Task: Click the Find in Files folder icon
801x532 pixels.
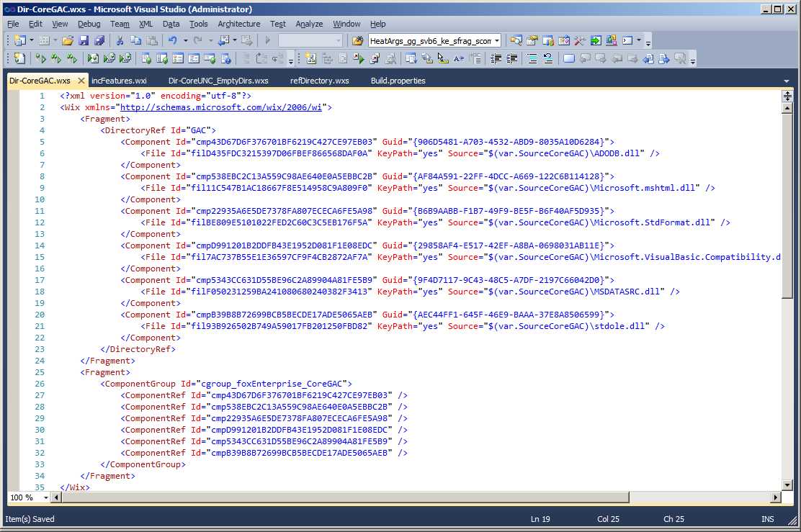Action: 357,40
